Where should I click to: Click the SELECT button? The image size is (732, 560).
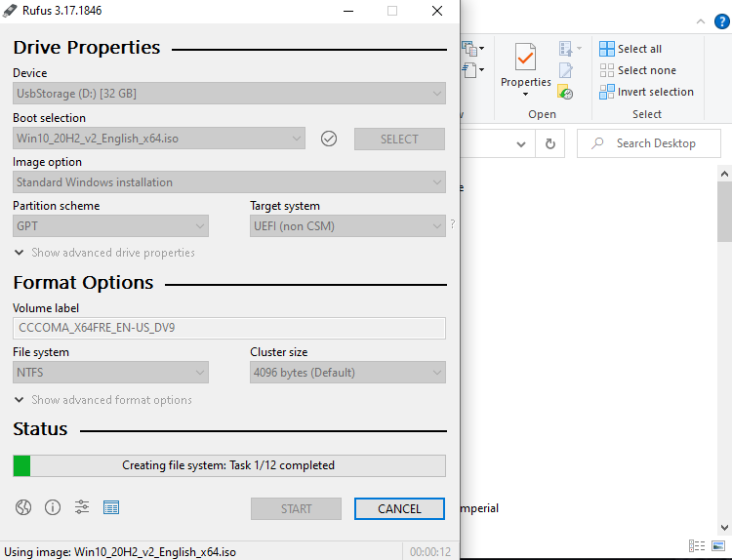[399, 140]
